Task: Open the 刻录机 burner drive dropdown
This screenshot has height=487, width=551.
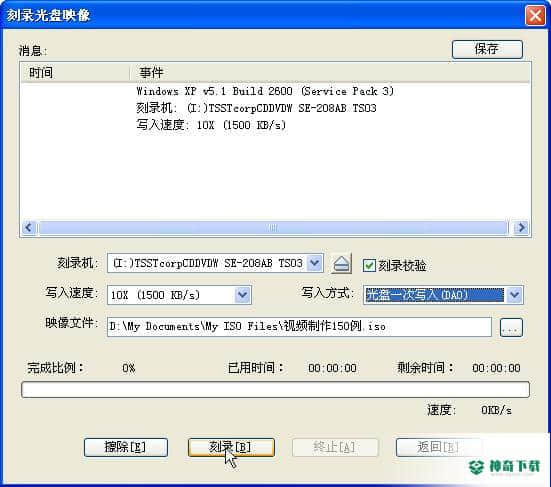Action: [x=315, y=263]
